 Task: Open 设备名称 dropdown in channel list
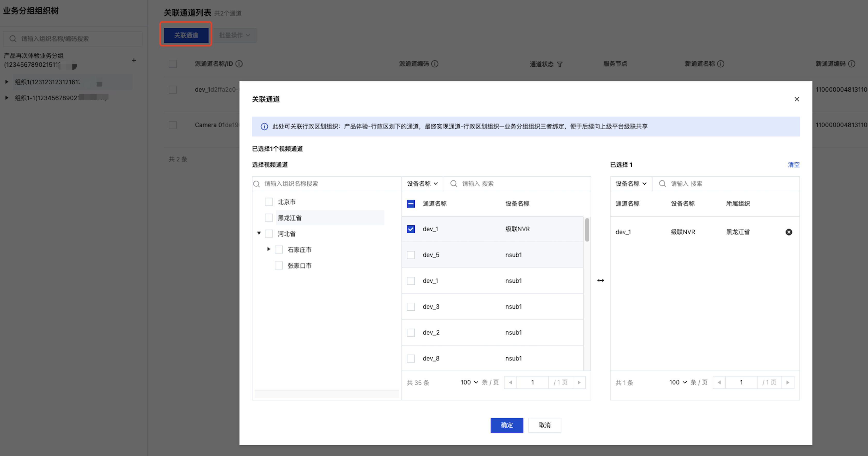click(422, 184)
